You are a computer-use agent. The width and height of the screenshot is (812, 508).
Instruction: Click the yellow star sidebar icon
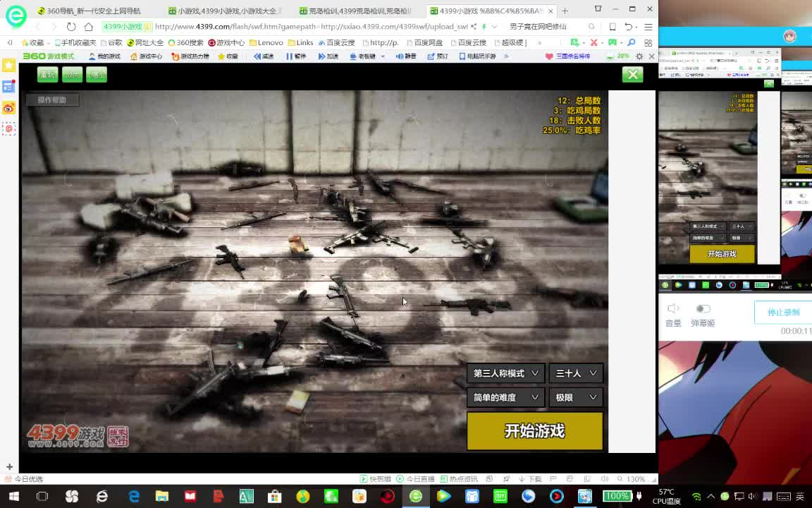pos(8,66)
